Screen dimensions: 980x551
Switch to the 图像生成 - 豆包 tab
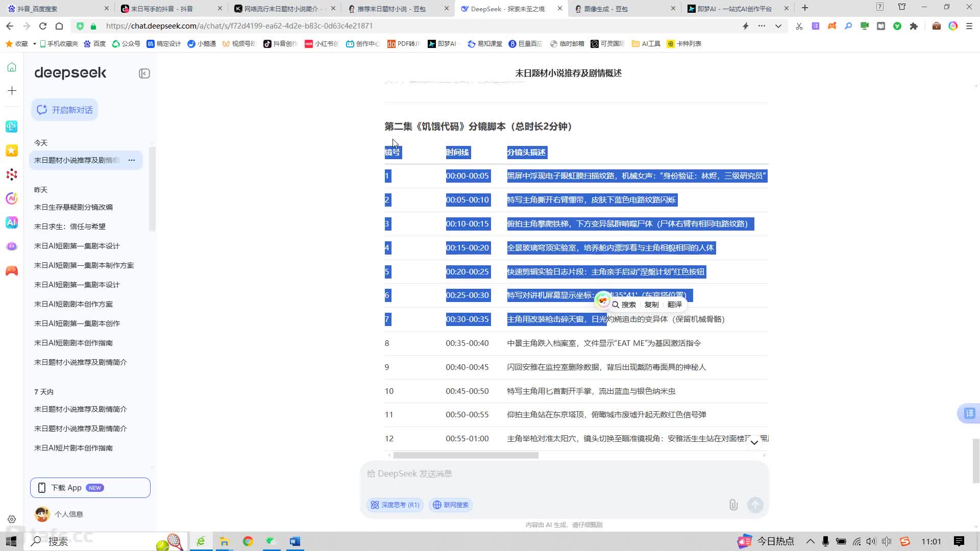605,9
